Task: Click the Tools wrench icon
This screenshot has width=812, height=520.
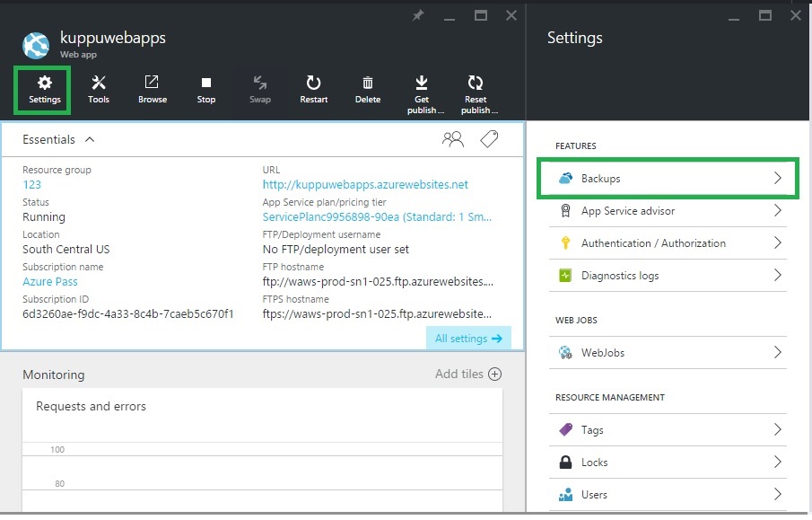Action: pos(99,88)
